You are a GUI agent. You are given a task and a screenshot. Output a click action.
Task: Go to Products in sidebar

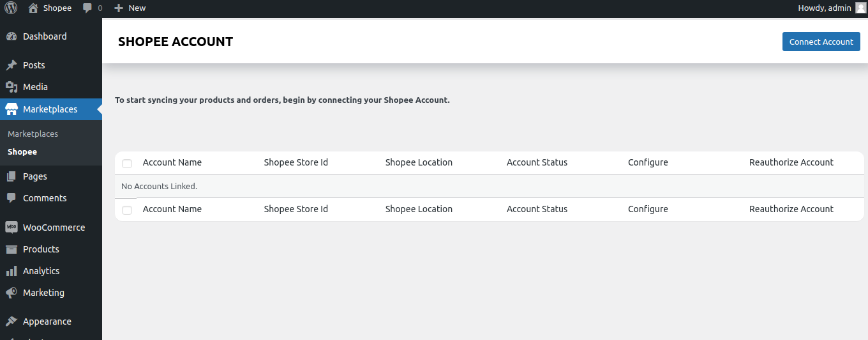pos(41,249)
